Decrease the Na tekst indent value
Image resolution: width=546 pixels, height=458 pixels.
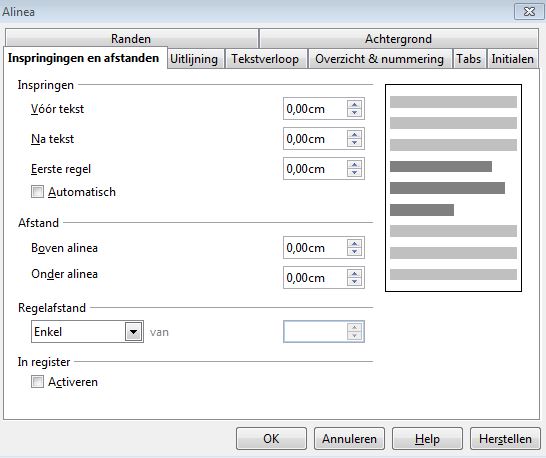(354, 142)
